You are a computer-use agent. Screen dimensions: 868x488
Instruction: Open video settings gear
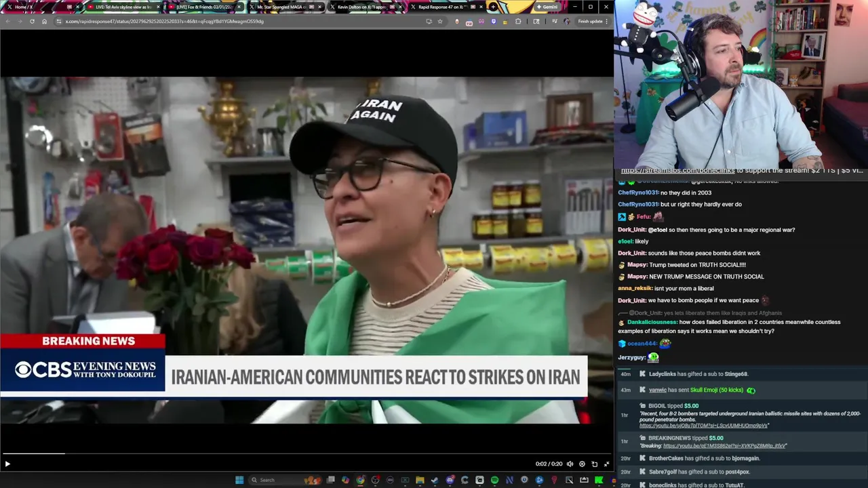pyautogui.click(x=582, y=464)
